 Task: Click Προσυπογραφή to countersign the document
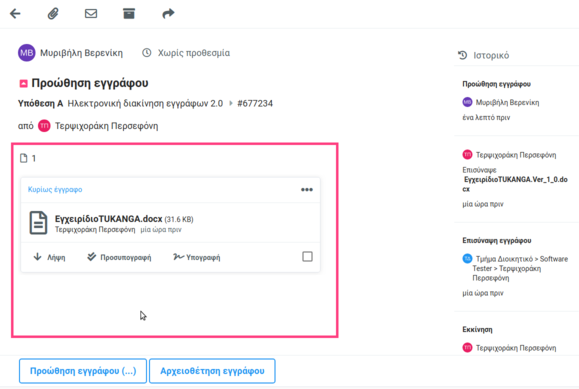pyautogui.click(x=119, y=257)
